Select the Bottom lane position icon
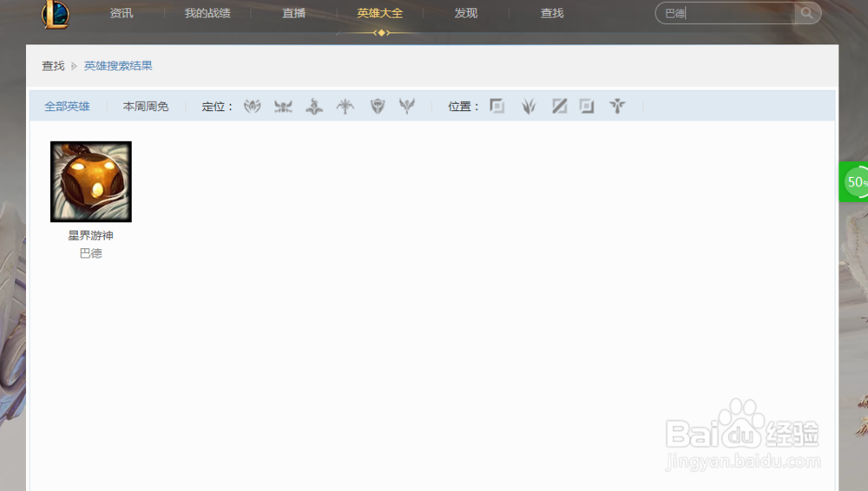The height and width of the screenshot is (491, 868). 587,106
